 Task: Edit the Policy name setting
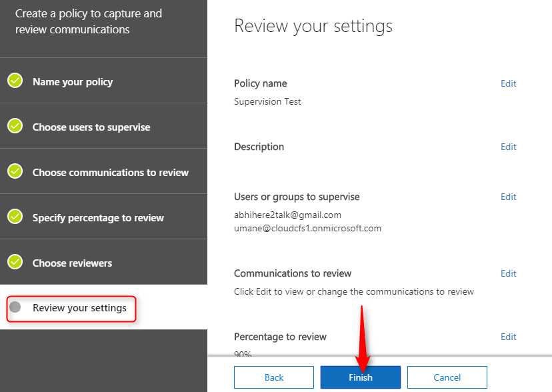(509, 83)
